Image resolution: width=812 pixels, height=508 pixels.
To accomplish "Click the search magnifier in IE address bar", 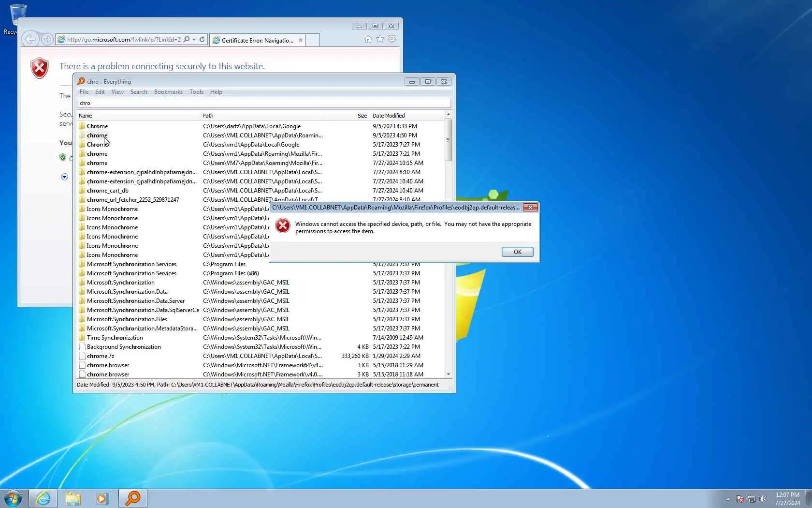I will [187, 40].
